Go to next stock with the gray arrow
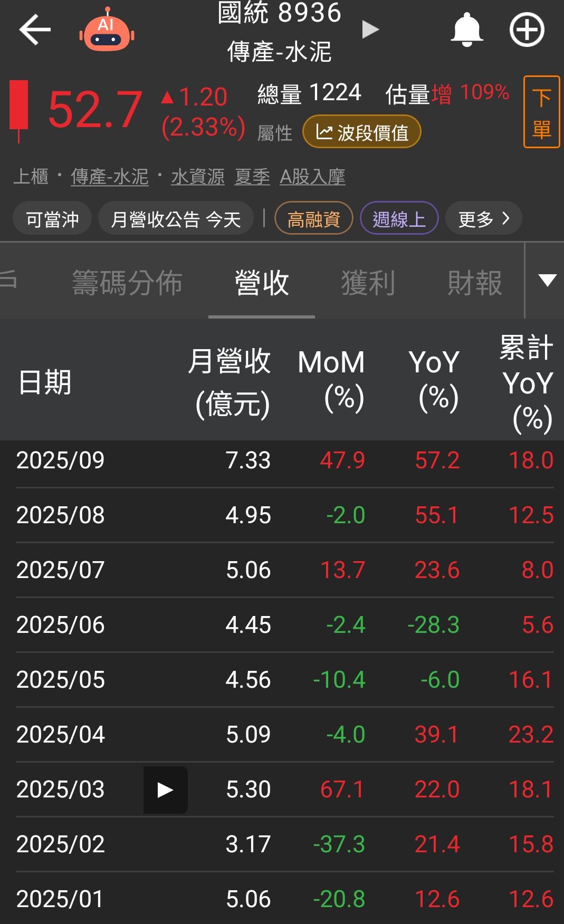The height and width of the screenshot is (924, 564). [x=370, y=30]
